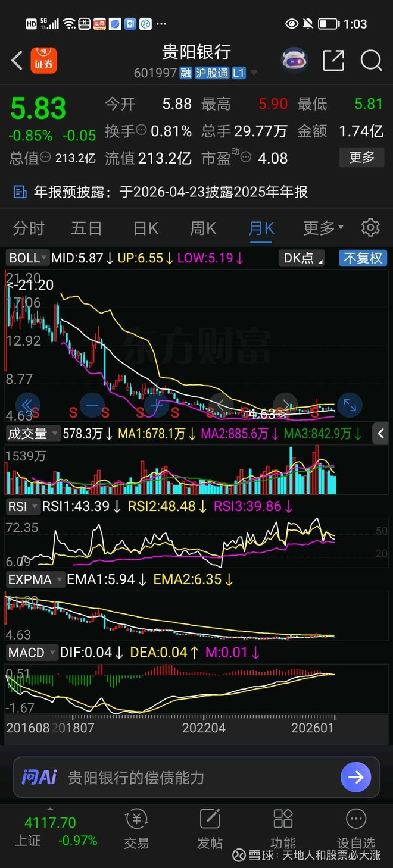Submit AI question with arrow button
The image size is (393, 868).
tap(356, 777)
